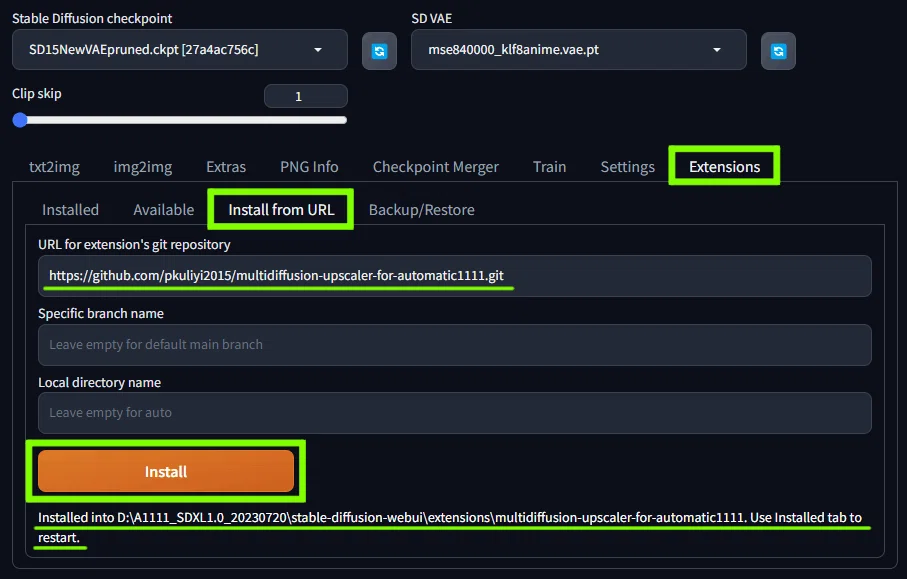Open the Train tab
The width and height of the screenshot is (907, 579).
click(x=550, y=167)
